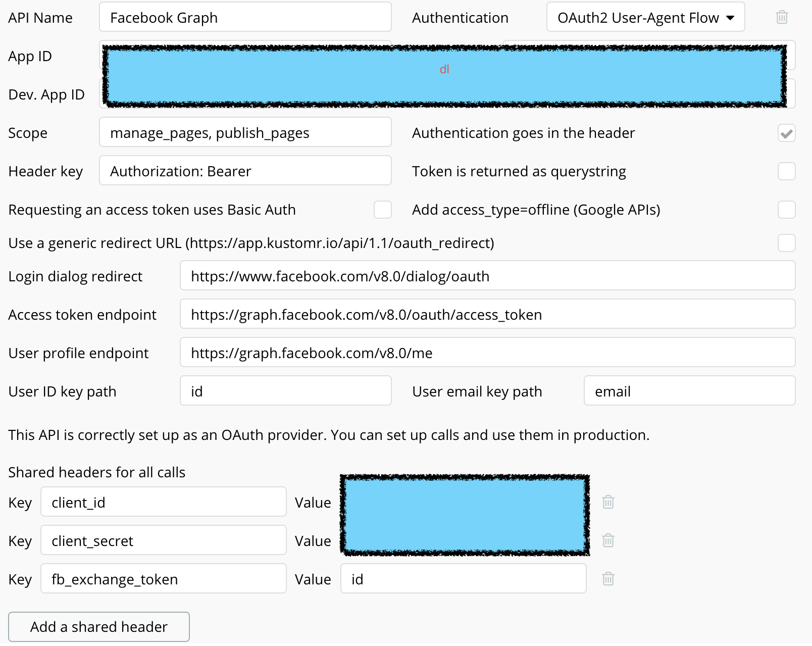Open the Authentication type dropdown
Viewport: 812px width, 646px height.
coord(645,17)
